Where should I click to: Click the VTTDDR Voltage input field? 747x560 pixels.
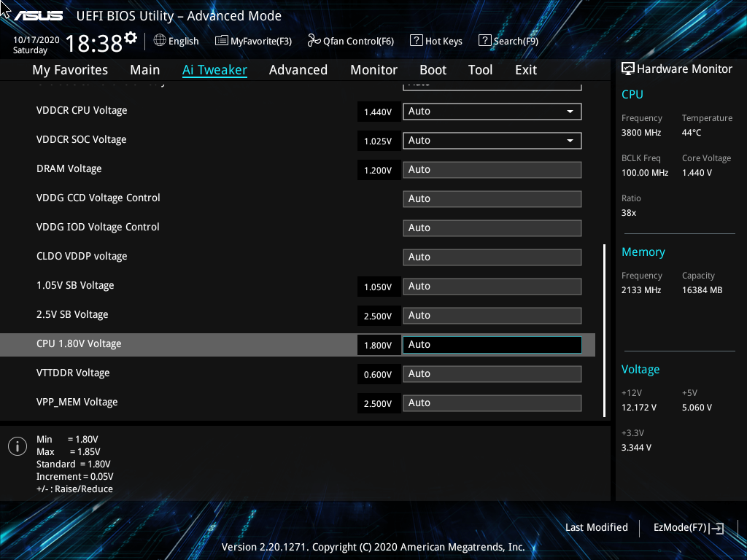(x=492, y=374)
